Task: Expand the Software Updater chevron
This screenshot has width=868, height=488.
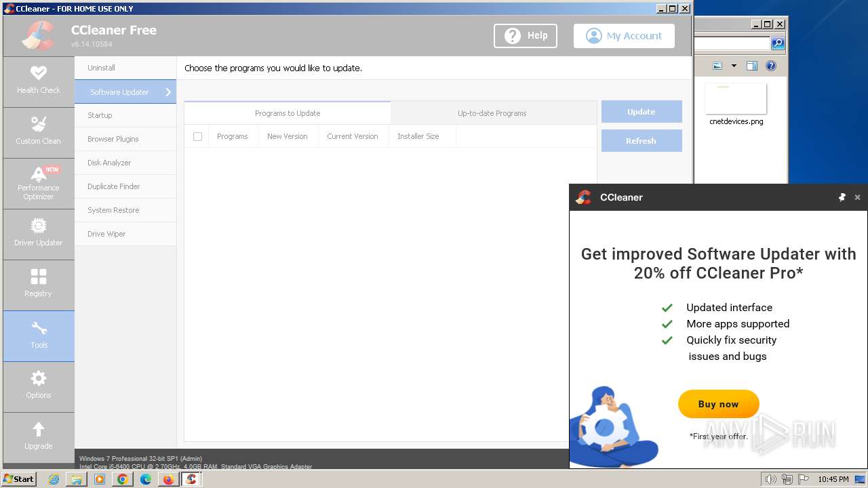Action: coord(169,92)
